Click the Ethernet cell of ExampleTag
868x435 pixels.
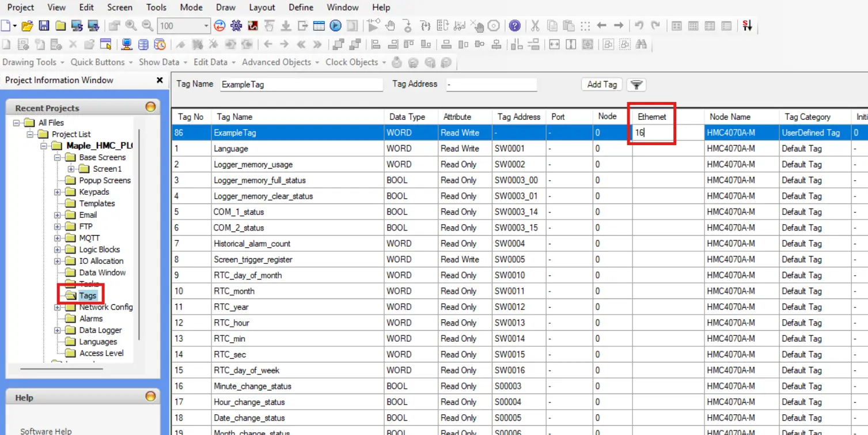[x=651, y=133]
